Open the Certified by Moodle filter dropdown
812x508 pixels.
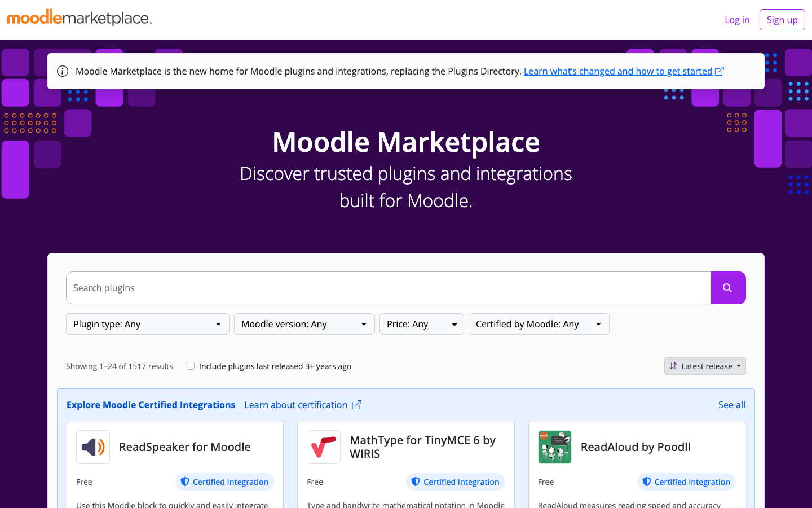click(x=539, y=324)
